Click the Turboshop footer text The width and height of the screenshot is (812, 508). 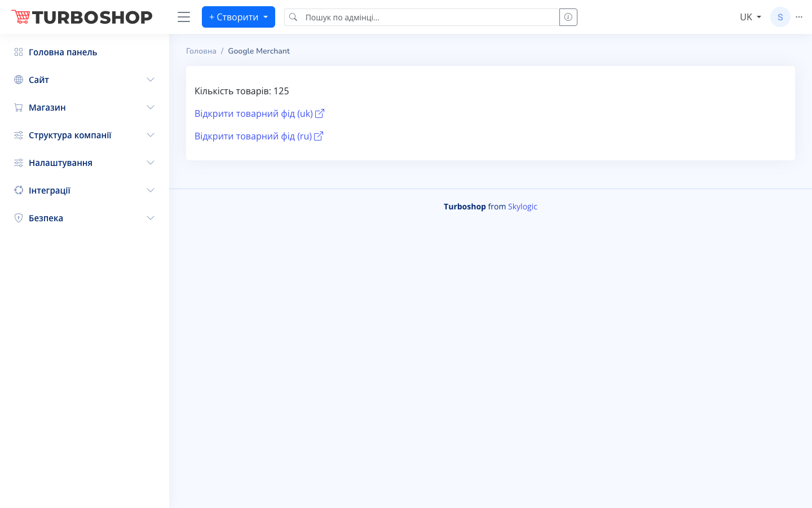(x=465, y=207)
